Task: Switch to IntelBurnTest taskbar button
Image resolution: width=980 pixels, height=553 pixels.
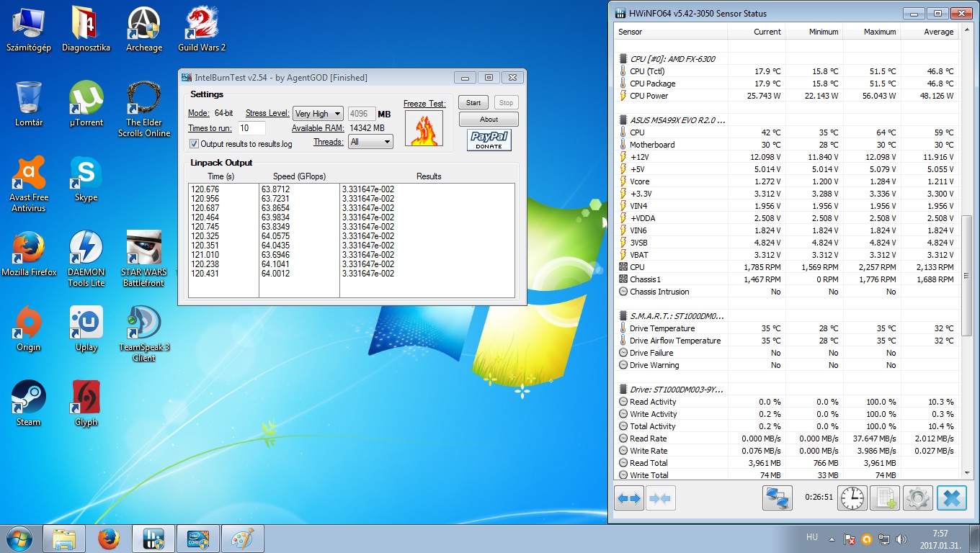Action: pyautogui.click(x=197, y=539)
